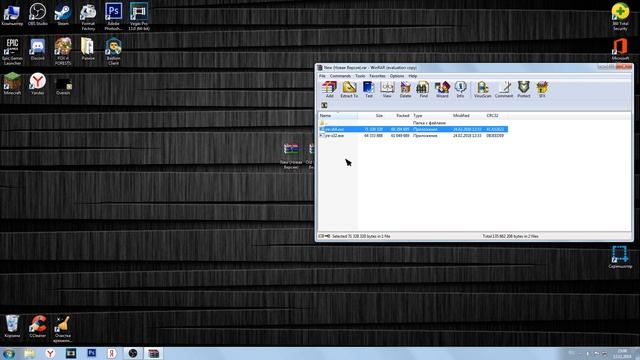The image size is (640, 360).
Task: Click the up-one-level icon below toolbar
Action: [x=324, y=105]
